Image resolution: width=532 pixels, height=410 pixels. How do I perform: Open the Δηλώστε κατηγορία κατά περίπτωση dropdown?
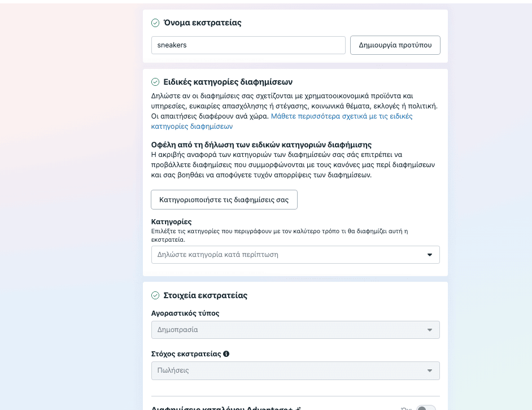click(288, 255)
